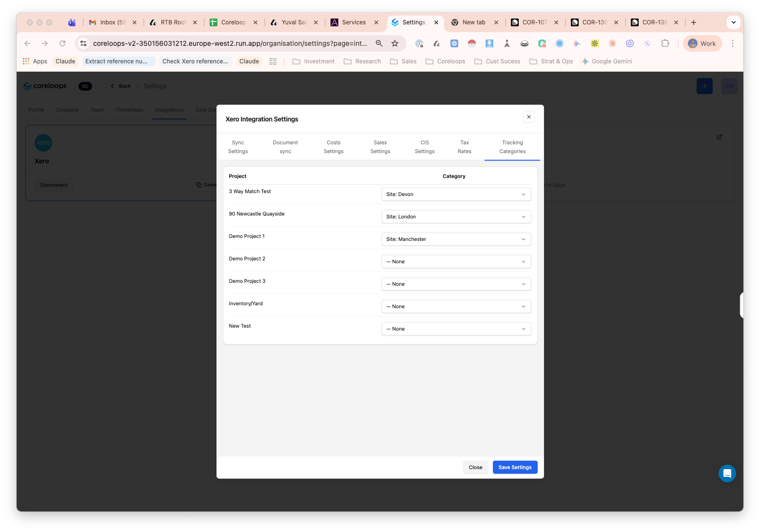The width and height of the screenshot is (760, 532).
Task: Click the 'Project' column header
Action: click(x=237, y=176)
